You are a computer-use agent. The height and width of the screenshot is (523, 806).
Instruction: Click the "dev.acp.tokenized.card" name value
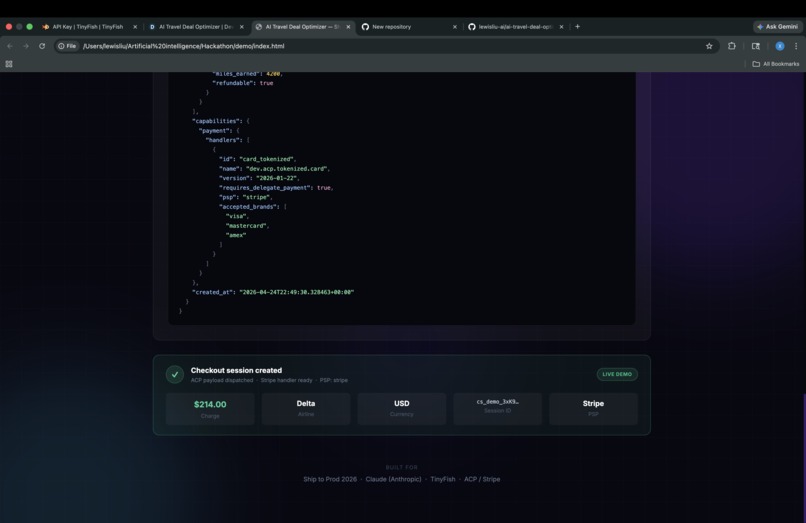(x=288, y=169)
